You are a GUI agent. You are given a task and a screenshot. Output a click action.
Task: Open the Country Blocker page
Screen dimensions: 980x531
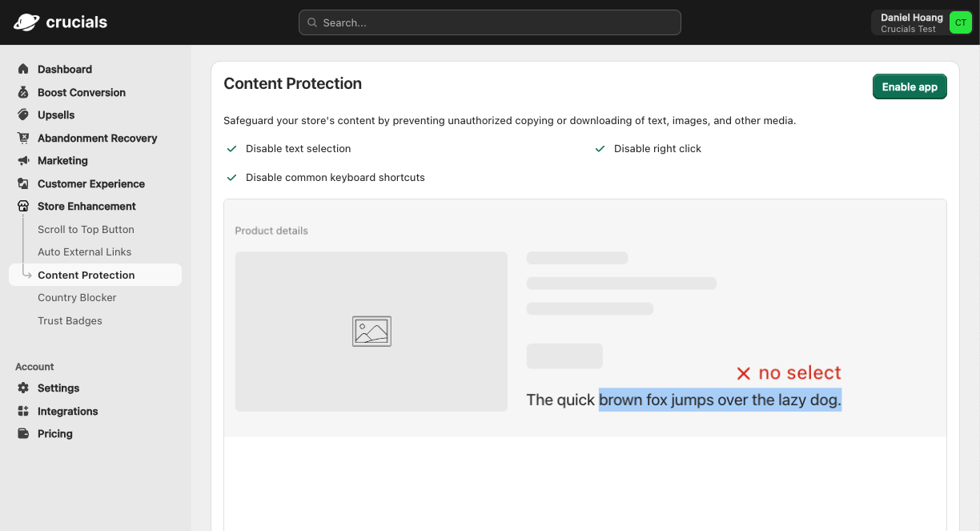tap(77, 297)
